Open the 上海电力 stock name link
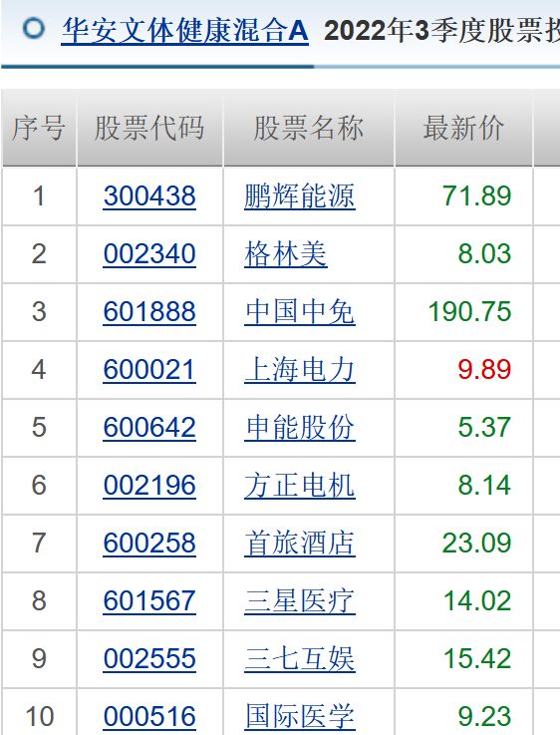 (300, 369)
